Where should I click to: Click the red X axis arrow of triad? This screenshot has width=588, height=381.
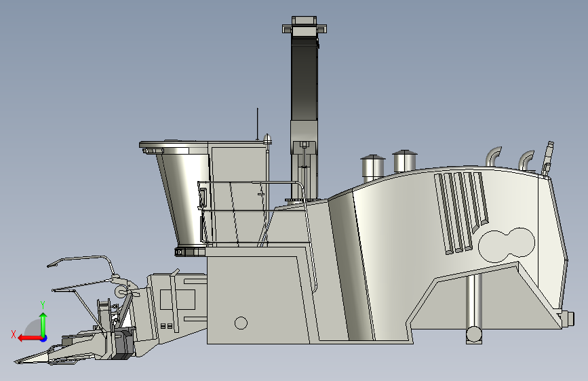pyautogui.click(x=29, y=338)
